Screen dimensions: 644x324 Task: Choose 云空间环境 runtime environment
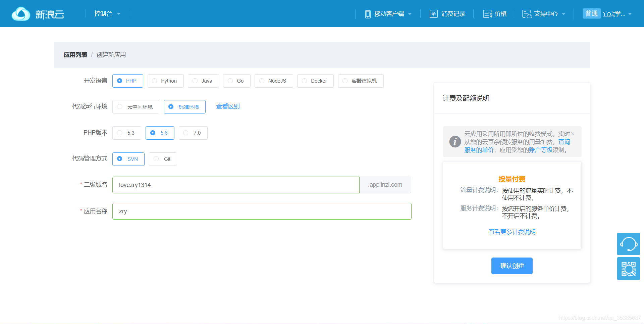coord(136,107)
